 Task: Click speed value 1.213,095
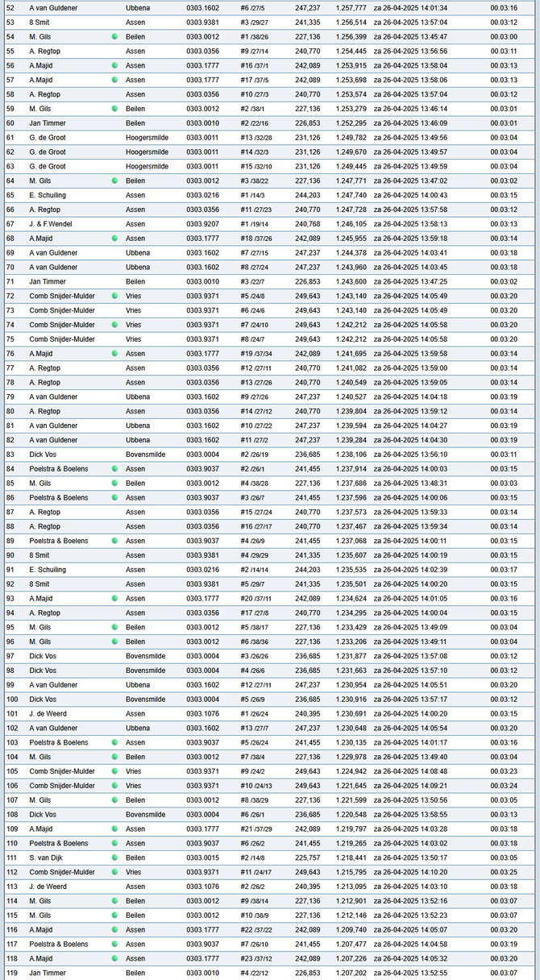[351, 887]
